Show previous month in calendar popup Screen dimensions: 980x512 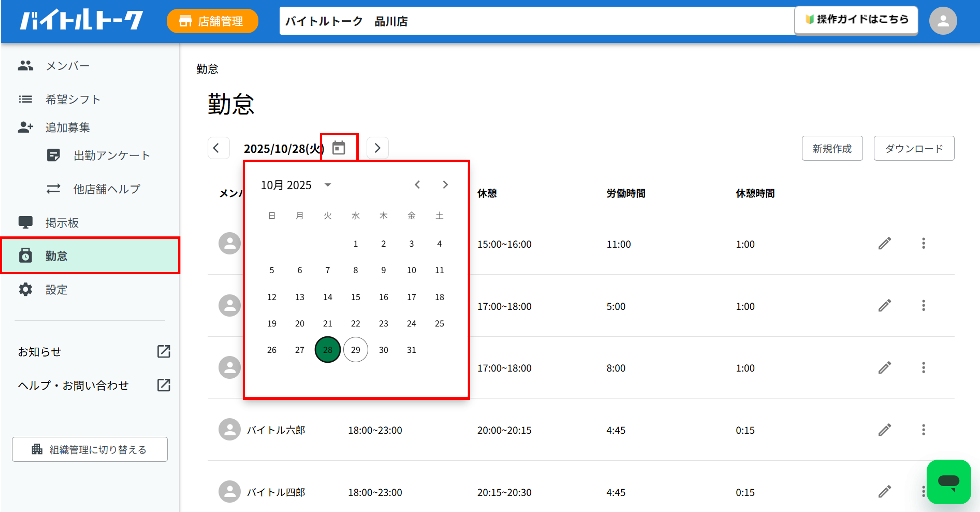click(x=417, y=185)
